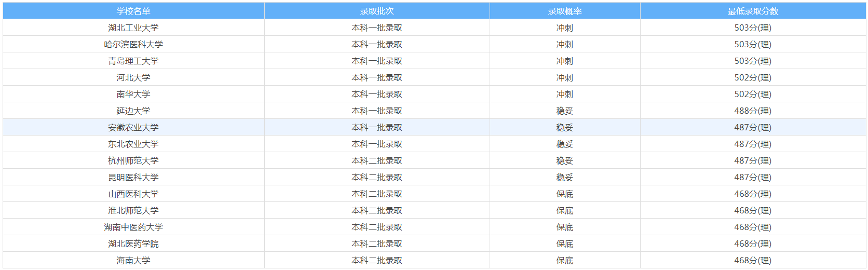Click the 南华大学 cell

pos(133,94)
